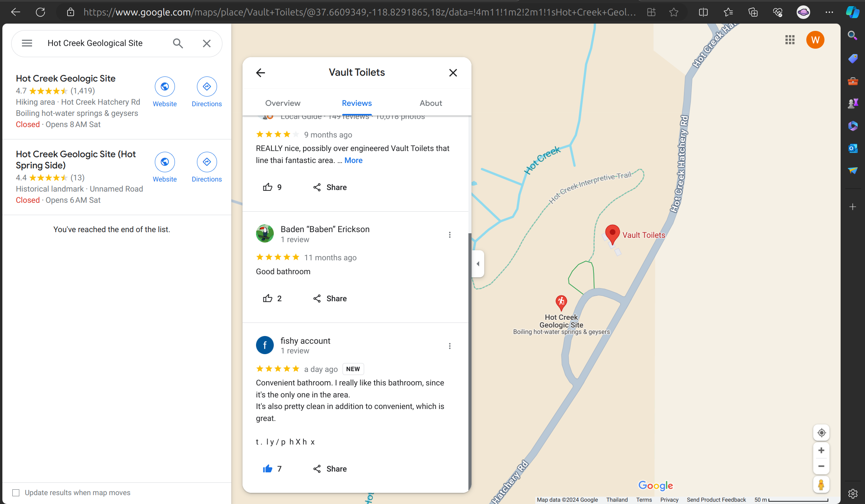Viewport: 865px width, 504px height.
Task: Open Website for Hot Spring Side listing
Action: 165,168
